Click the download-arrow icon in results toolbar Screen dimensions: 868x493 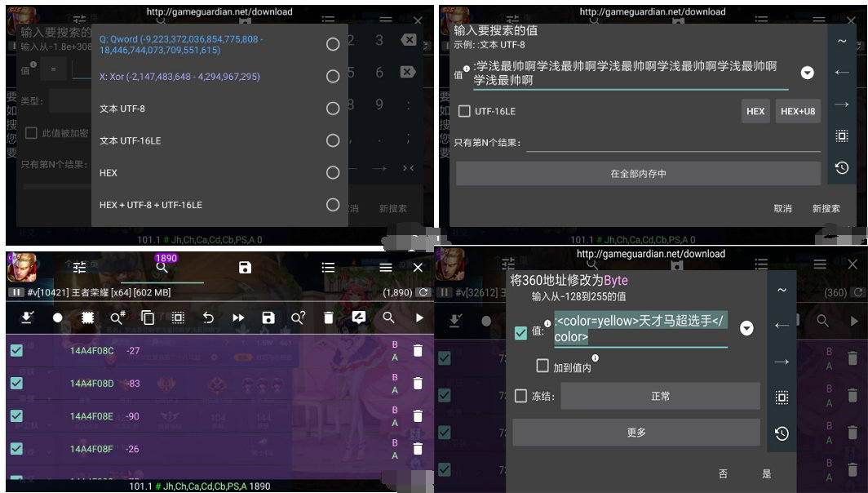[27, 318]
